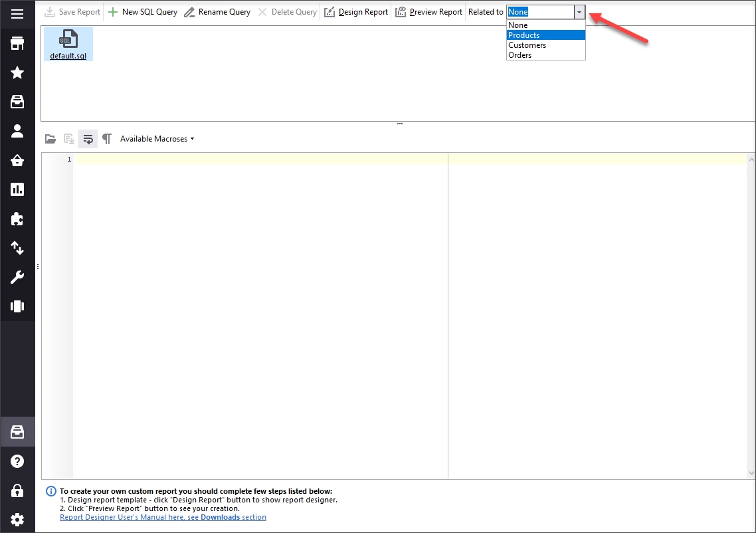Click the horizontal splitter dots handle

(x=400, y=124)
